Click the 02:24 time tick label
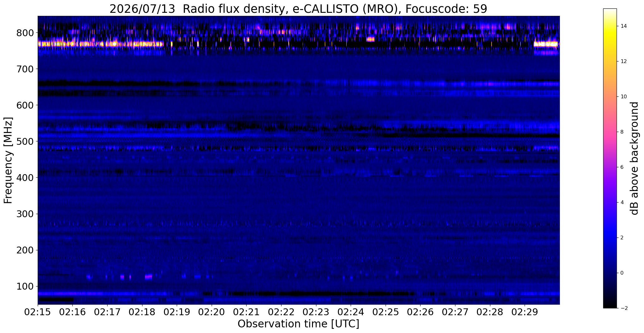 [351, 312]
